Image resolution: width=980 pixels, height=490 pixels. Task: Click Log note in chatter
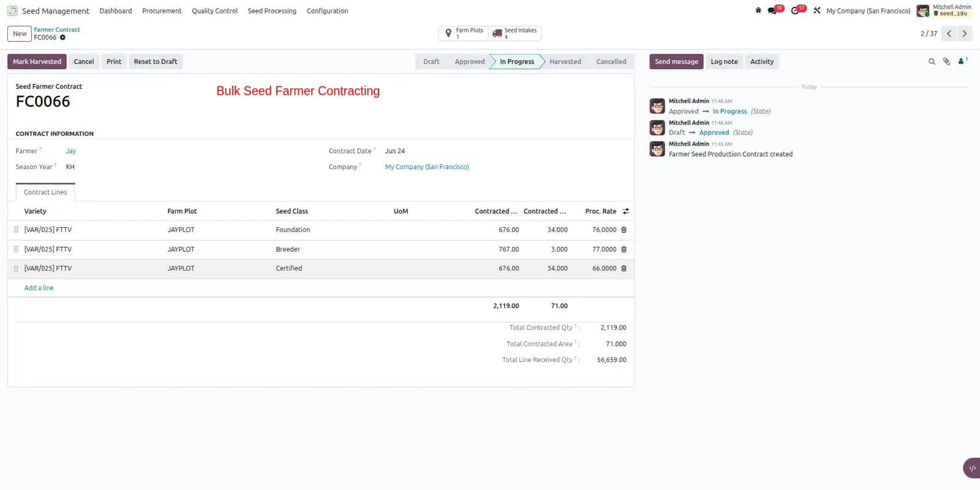pyautogui.click(x=724, y=61)
